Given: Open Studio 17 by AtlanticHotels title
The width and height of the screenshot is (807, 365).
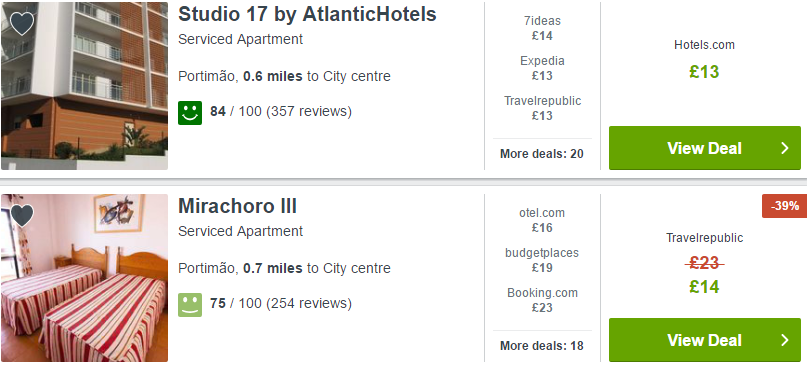Looking at the screenshot, I should 307,14.
